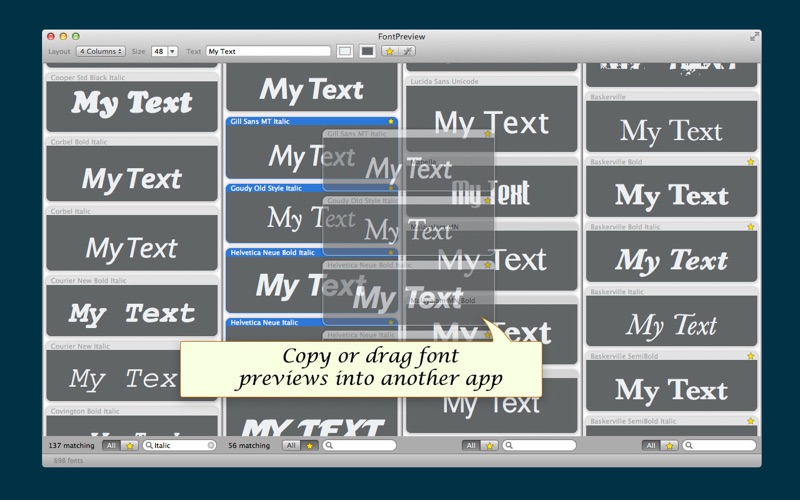This screenshot has height=500, width=800.
Task: Choose the dark background color swatch
Action: [367, 51]
